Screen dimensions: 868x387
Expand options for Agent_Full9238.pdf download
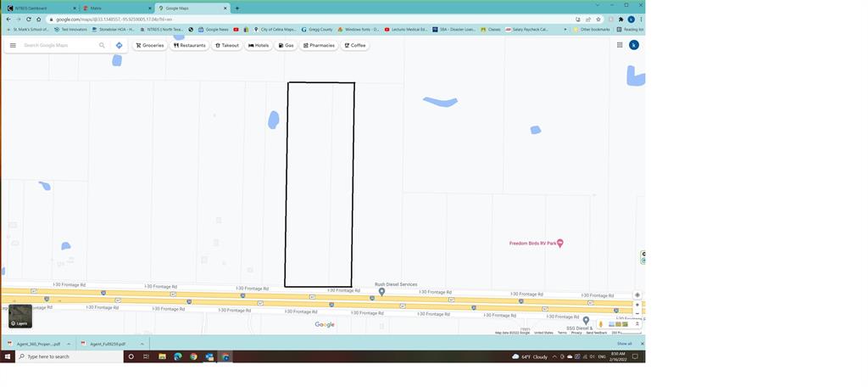pos(142,344)
